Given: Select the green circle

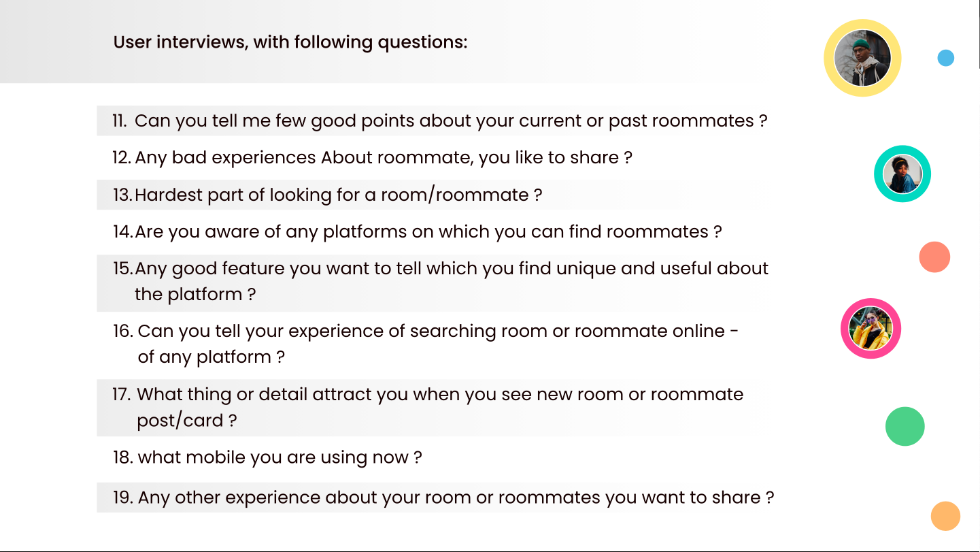Looking at the screenshot, I should click(x=905, y=426).
